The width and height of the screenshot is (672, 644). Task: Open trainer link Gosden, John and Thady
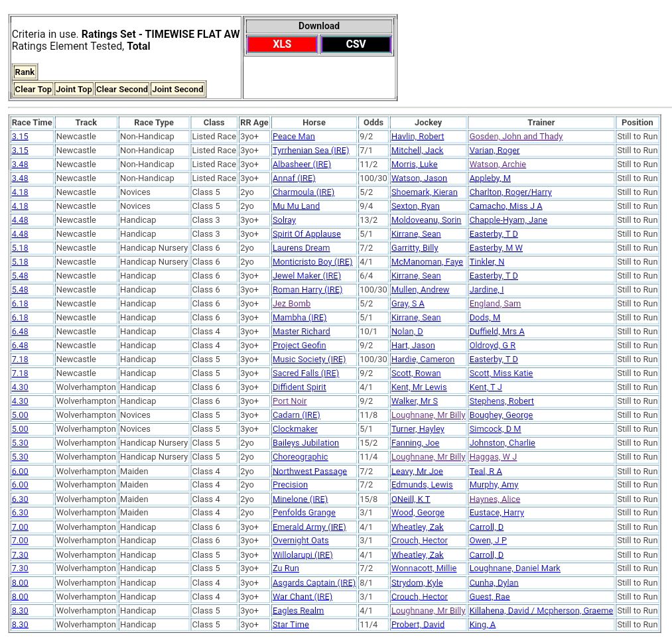click(x=515, y=137)
